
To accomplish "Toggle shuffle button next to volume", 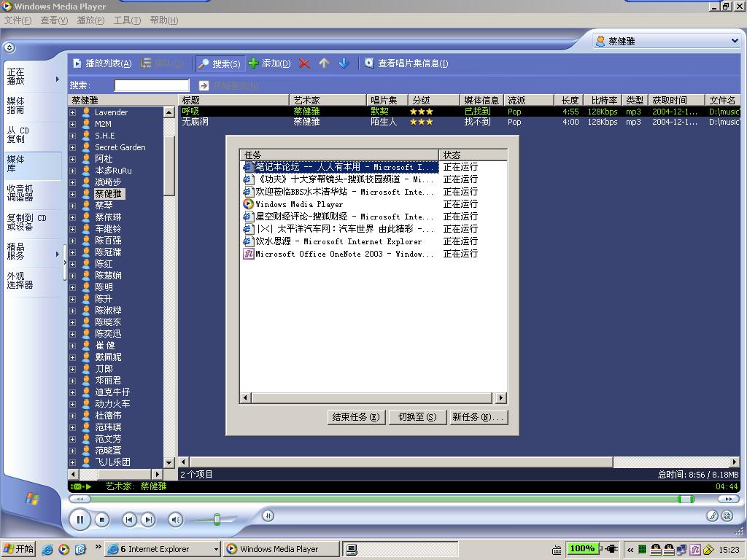I will tap(268, 516).
